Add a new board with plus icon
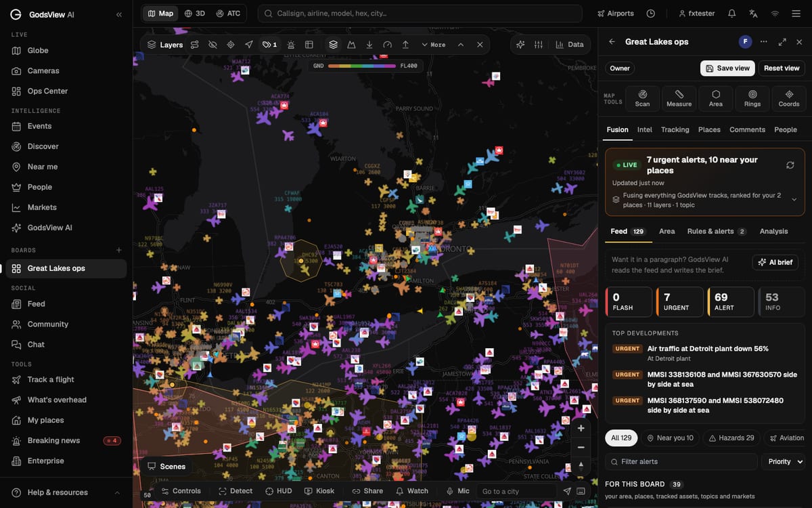The height and width of the screenshot is (508, 812). pos(119,250)
